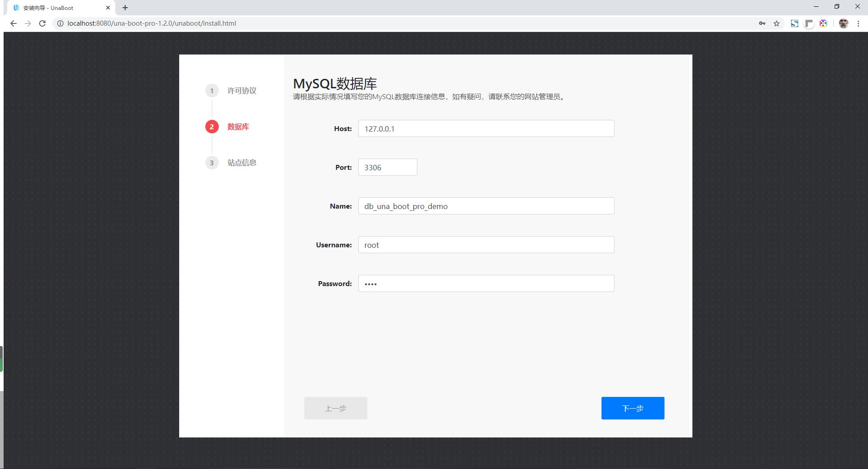Click the 上一步 button
Screen dimensions: 868x469
click(335, 408)
